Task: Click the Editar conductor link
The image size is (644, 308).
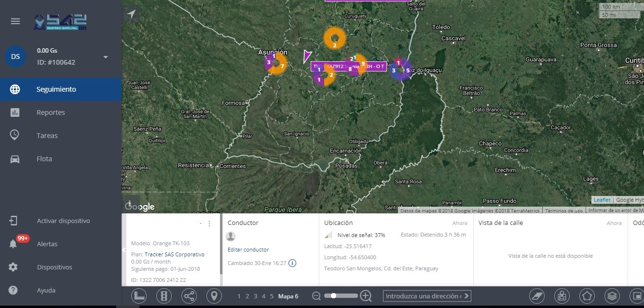Action: 248,250
